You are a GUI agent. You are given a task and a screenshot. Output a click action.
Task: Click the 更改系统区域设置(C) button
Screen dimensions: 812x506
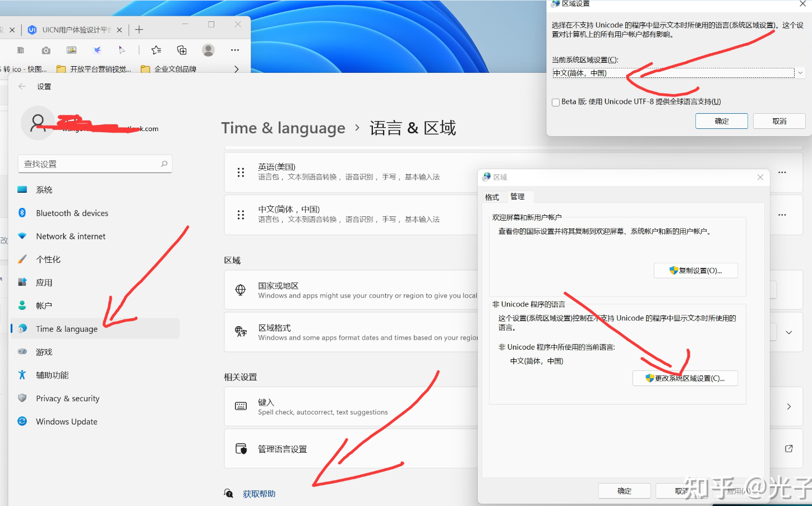(x=685, y=378)
